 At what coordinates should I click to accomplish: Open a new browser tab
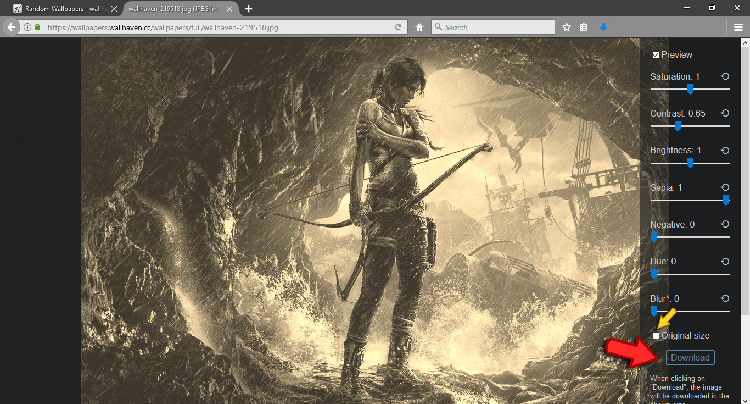(x=248, y=9)
